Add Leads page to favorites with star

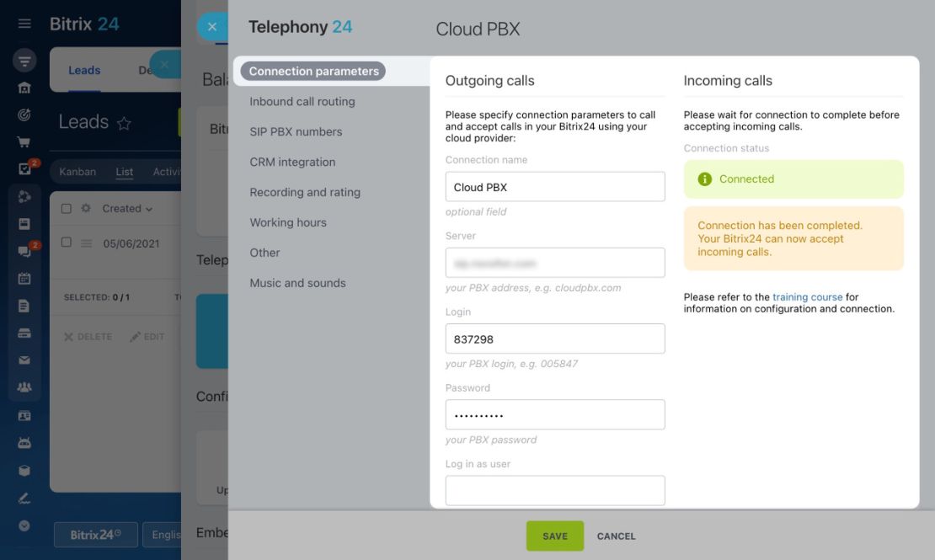(124, 124)
